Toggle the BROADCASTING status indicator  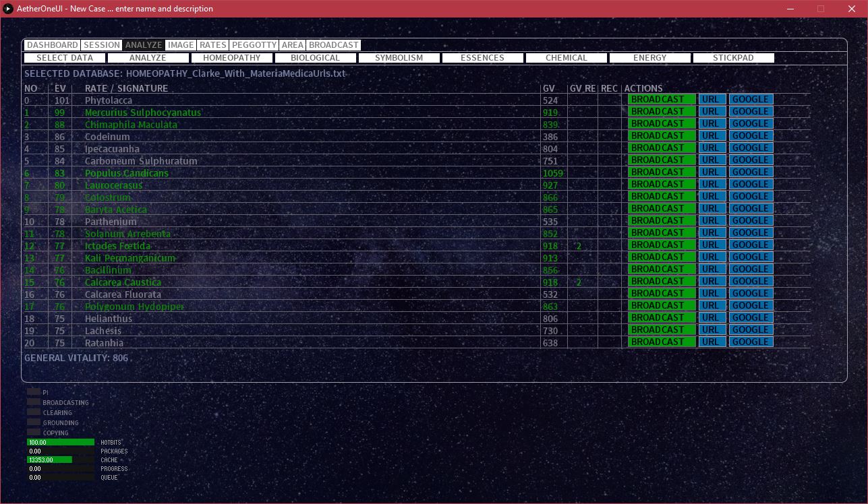click(32, 402)
